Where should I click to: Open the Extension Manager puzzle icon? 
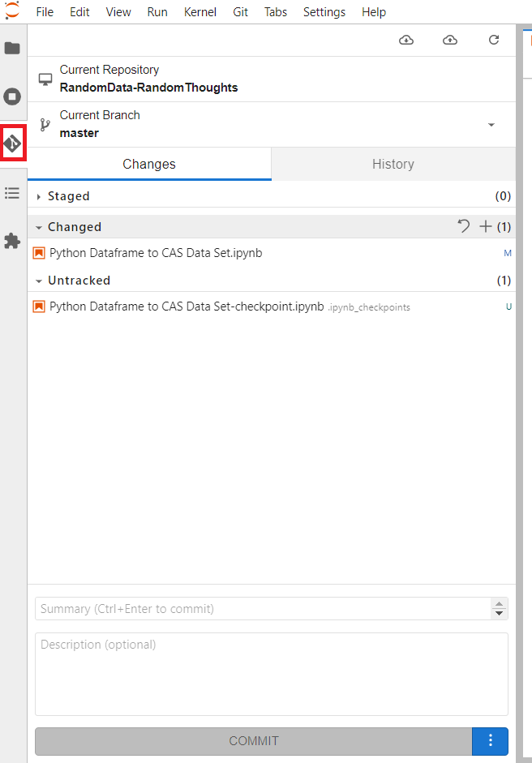pyautogui.click(x=12, y=241)
